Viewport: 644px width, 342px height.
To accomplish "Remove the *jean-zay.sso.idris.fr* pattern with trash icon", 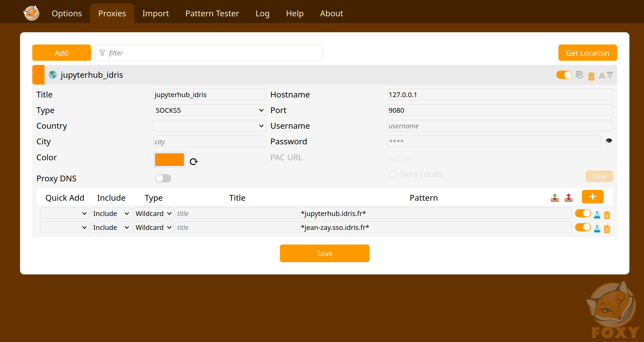I will tap(607, 229).
